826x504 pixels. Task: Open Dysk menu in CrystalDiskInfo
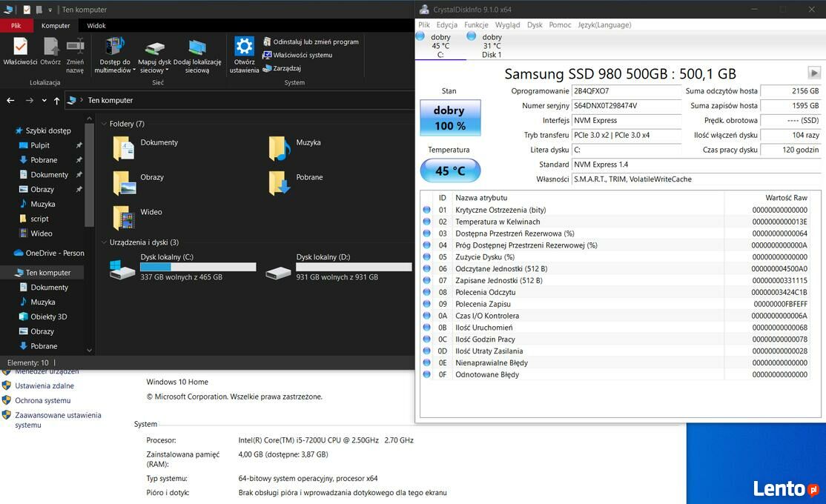click(x=535, y=24)
